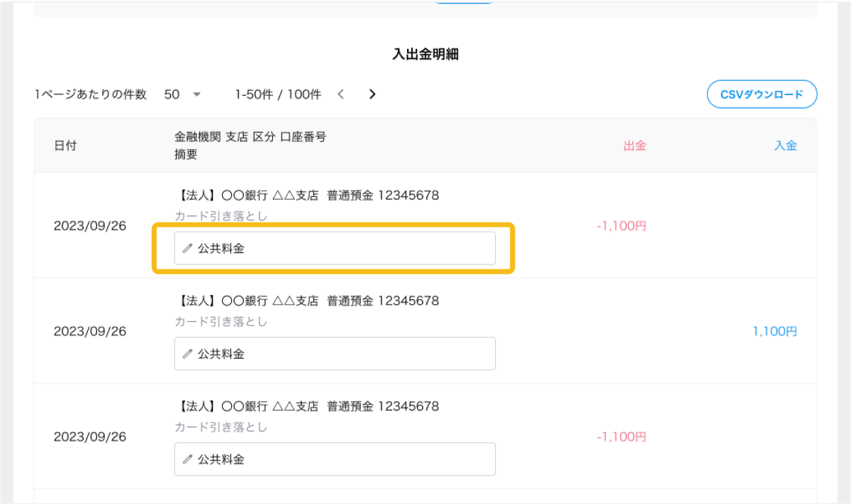Edit the highlighted 公共料金 memo field

[x=340, y=249]
